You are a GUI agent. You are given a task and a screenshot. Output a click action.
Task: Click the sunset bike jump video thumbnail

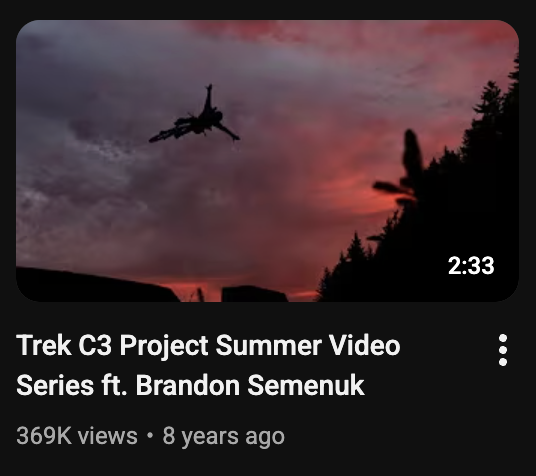click(x=268, y=161)
